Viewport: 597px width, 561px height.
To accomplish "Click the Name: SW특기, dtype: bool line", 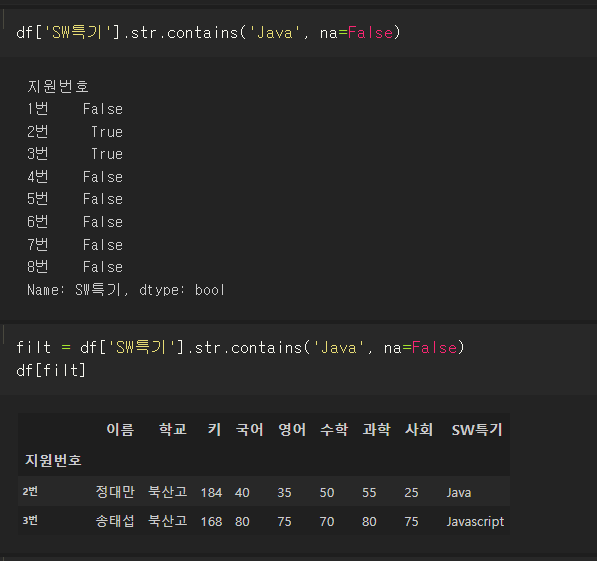I will coord(126,290).
